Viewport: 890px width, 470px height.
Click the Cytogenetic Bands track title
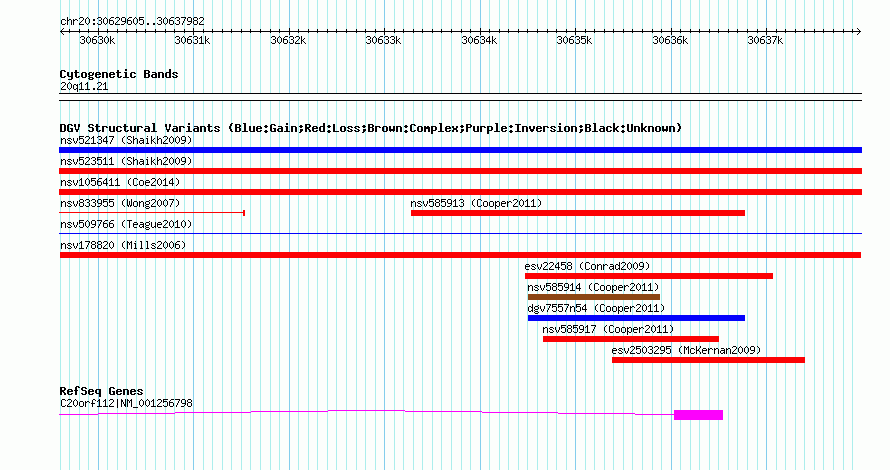tap(119, 74)
